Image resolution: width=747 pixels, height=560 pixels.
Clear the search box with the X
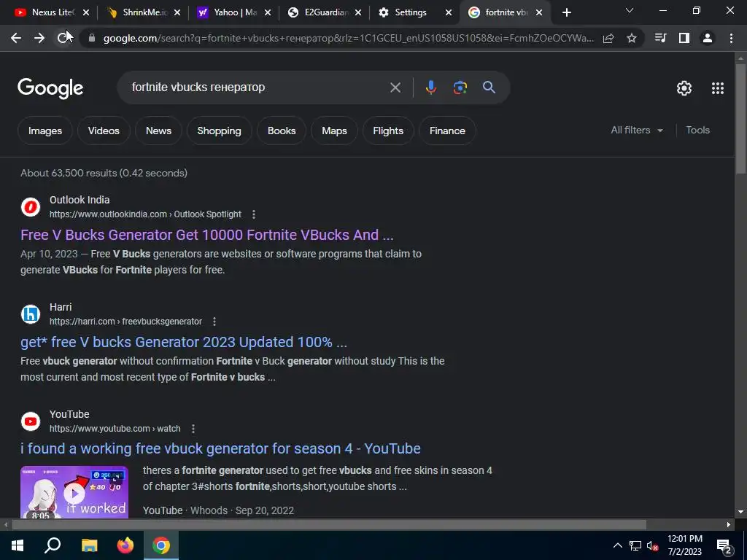point(395,87)
